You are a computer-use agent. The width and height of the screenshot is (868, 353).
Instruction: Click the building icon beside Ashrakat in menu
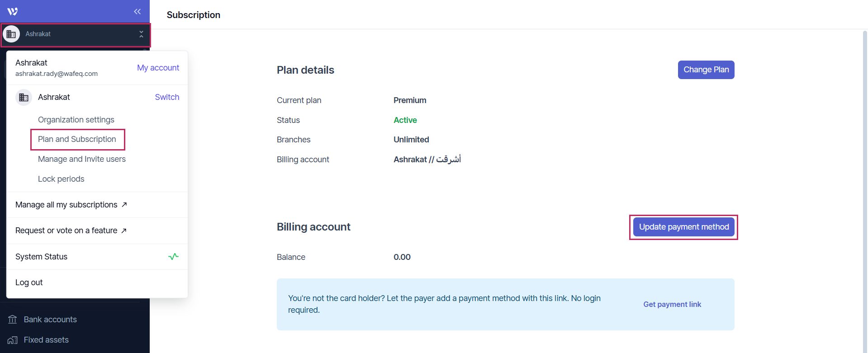tap(24, 98)
